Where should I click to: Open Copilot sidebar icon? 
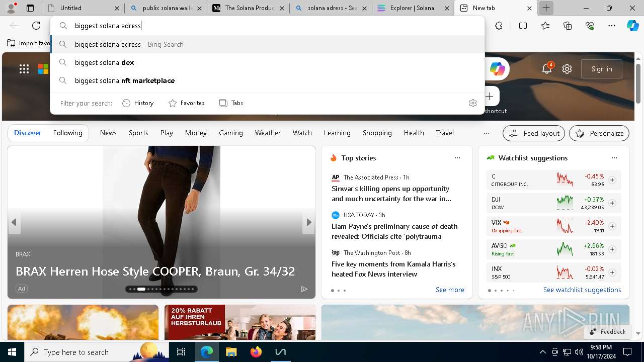click(632, 26)
